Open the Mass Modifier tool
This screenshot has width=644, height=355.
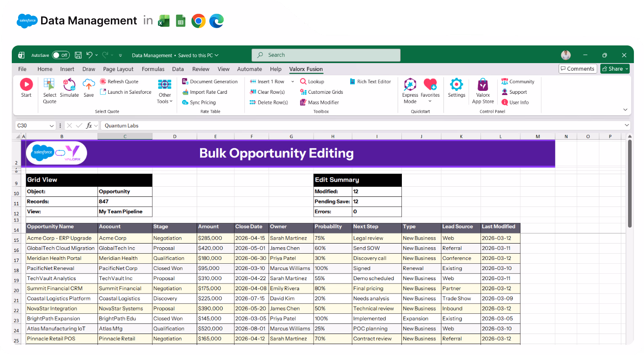319,102
